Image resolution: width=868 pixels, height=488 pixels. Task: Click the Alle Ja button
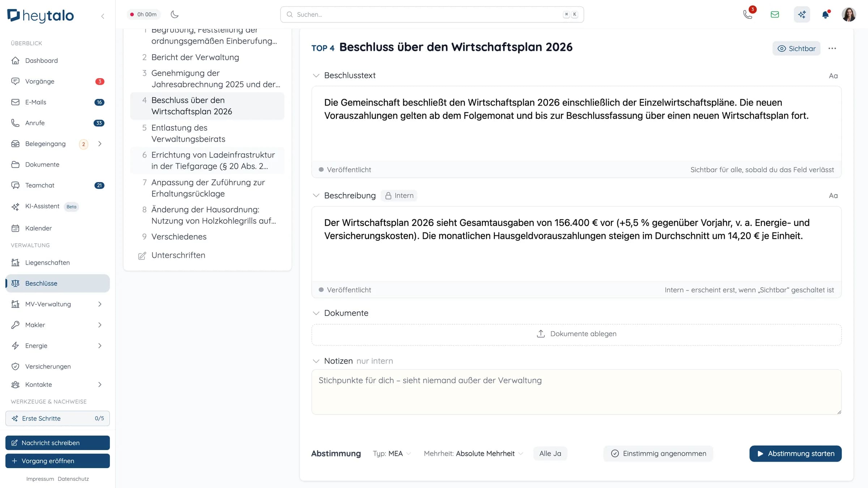point(550,454)
